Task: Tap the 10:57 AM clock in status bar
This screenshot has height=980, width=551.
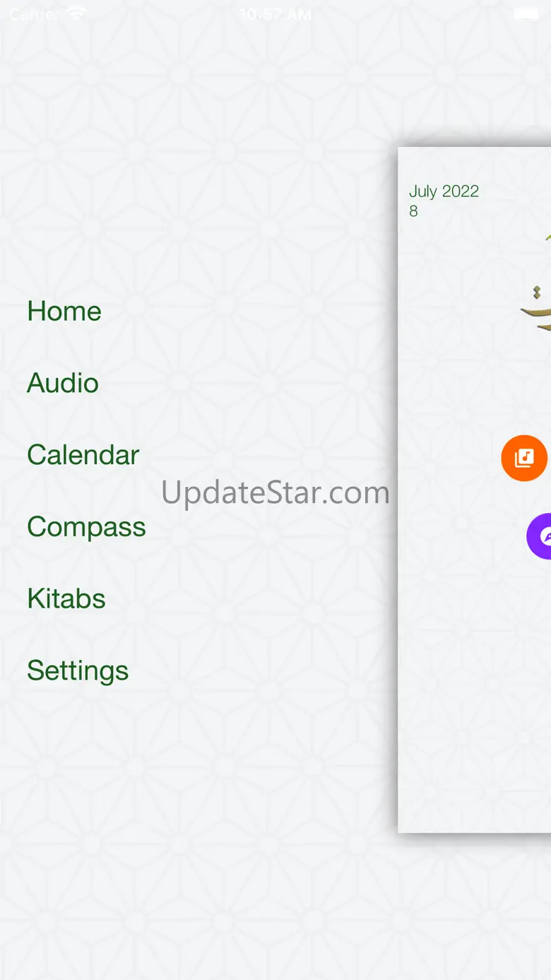Action: (275, 14)
